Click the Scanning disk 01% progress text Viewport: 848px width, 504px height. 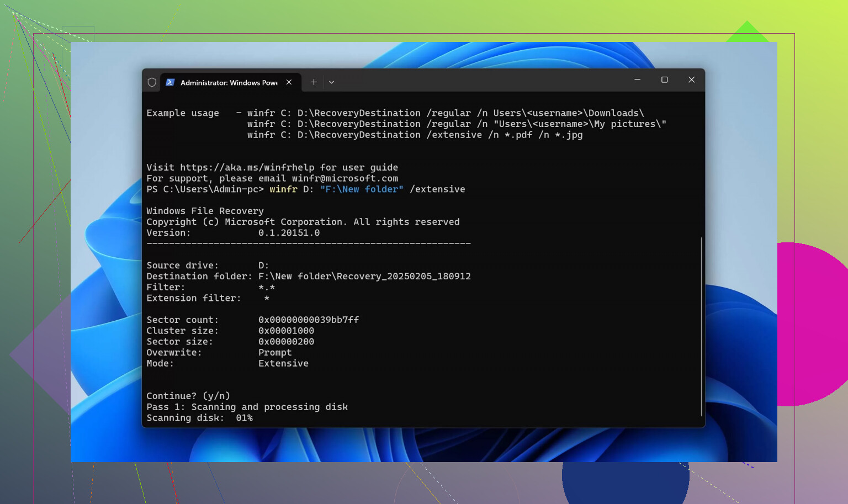click(199, 418)
